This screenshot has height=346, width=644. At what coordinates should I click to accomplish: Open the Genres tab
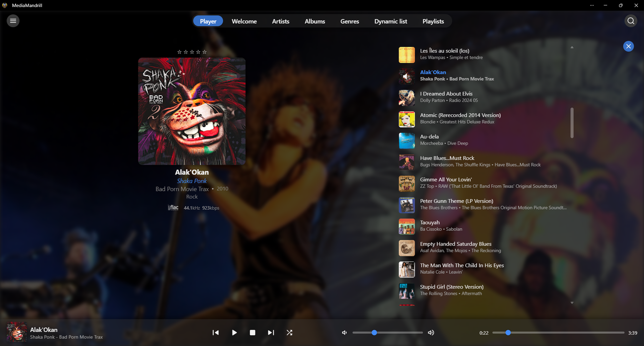pyautogui.click(x=350, y=21)
